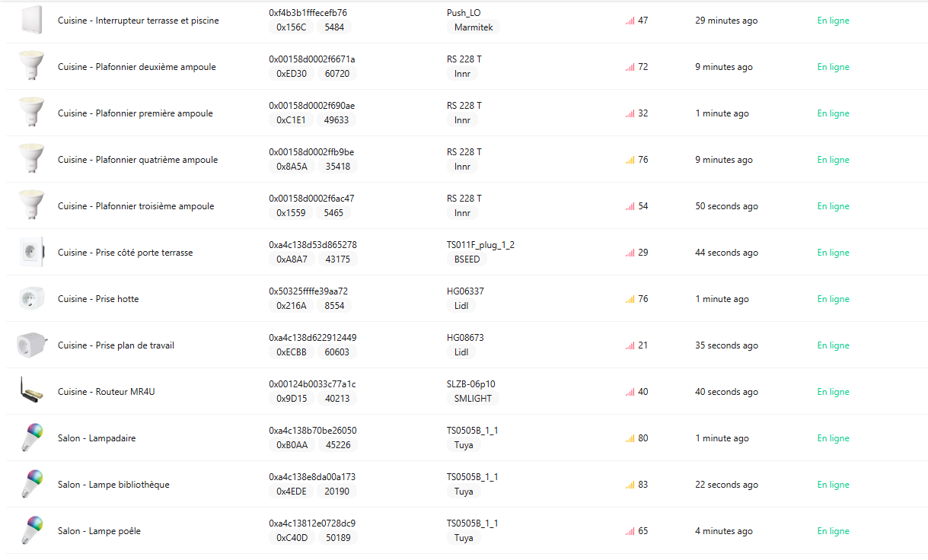928x560 pixels.
Task: Click the SMLIGHT manufacturer badge
Action: pos(473,399)
